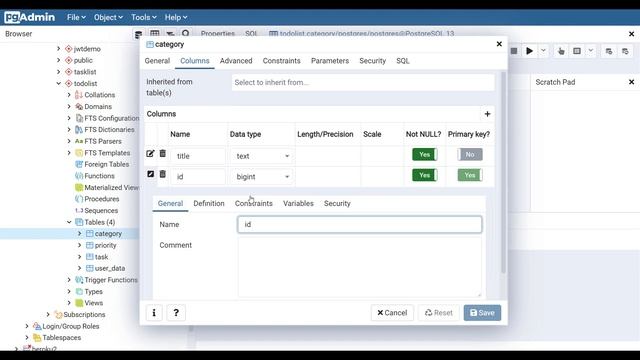Expand the Trigger Functions node
The height and width of the screenshot is (360, 640).
point(69,280)
